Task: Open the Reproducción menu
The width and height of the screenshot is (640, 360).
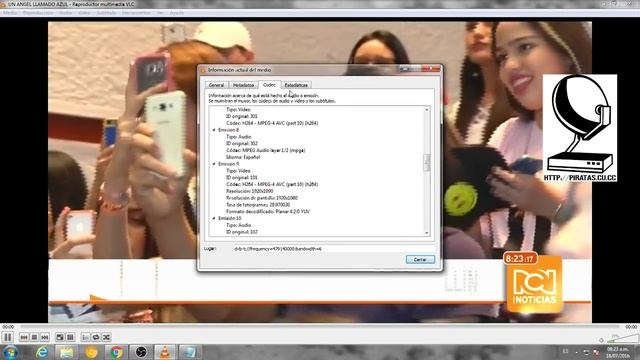Action: (38, 13)
